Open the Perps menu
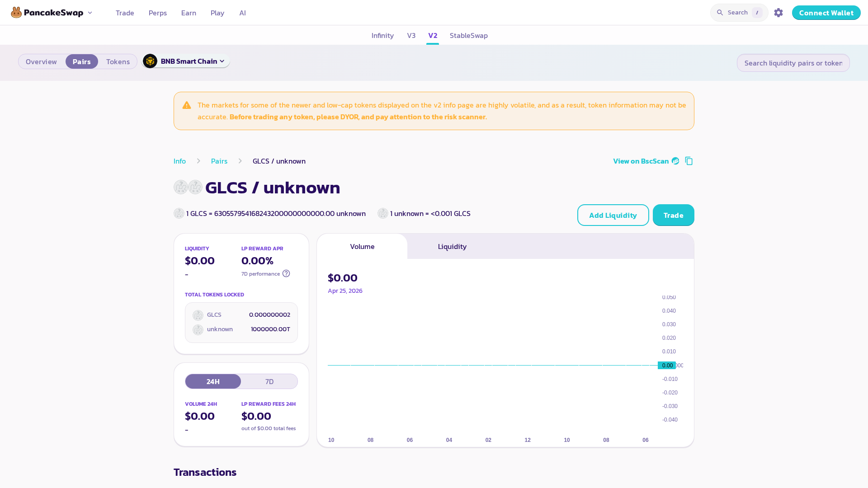Viewport: 868px width, 488px height. pos(158,13)
